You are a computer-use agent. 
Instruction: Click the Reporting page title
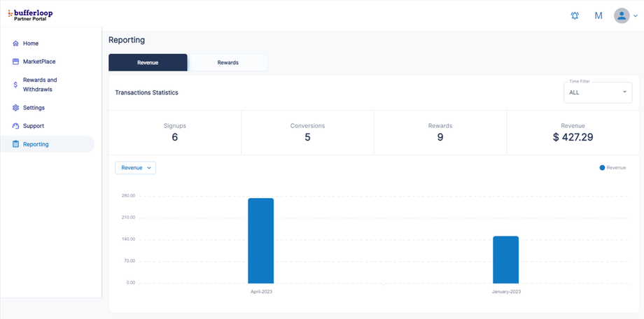127,40
